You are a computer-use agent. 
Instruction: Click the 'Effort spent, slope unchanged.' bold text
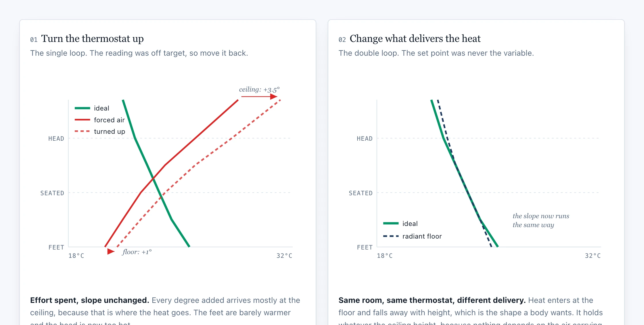click(x=90, y=300)
